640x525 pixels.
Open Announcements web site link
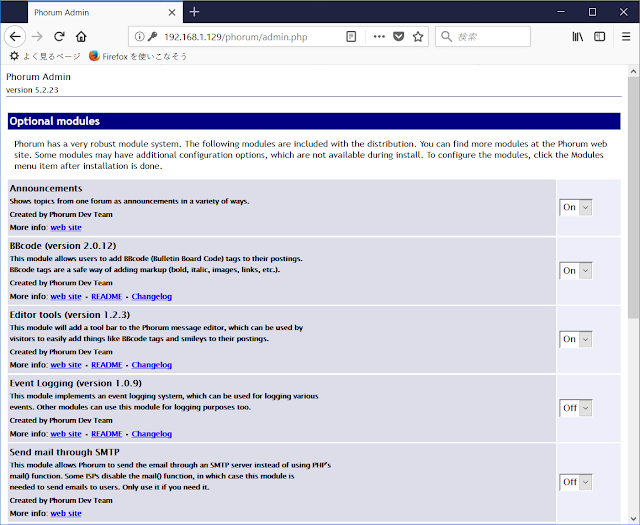(x=66, y=227)
